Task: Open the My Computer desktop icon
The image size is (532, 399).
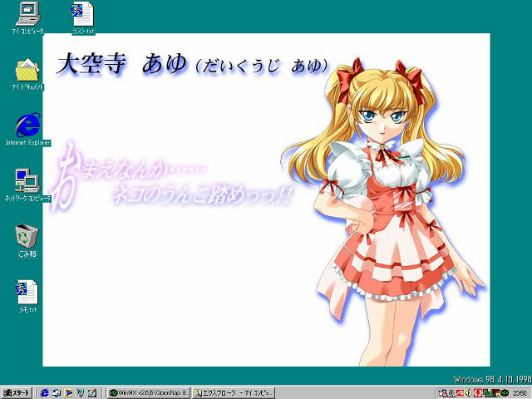Action: coord(28,15)
